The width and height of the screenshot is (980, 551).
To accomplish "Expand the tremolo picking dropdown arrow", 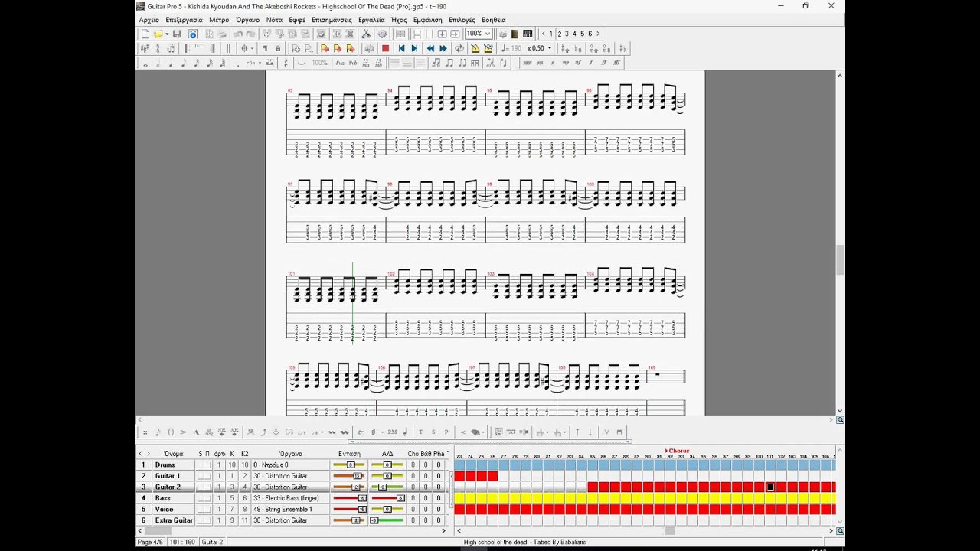I will (382, 432).
